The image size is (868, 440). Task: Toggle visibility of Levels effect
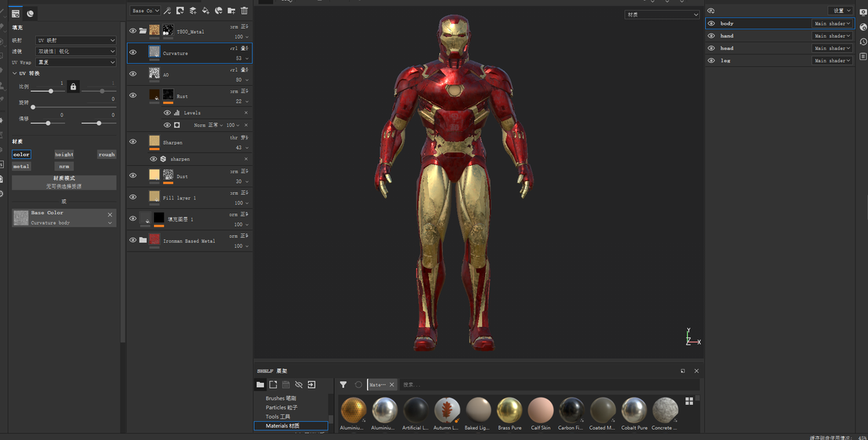coord(167,113)
